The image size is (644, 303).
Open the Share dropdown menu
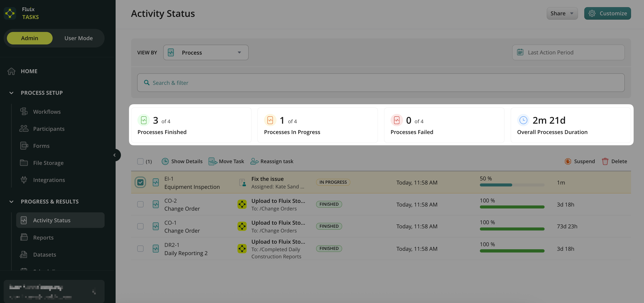click(562, 13)
